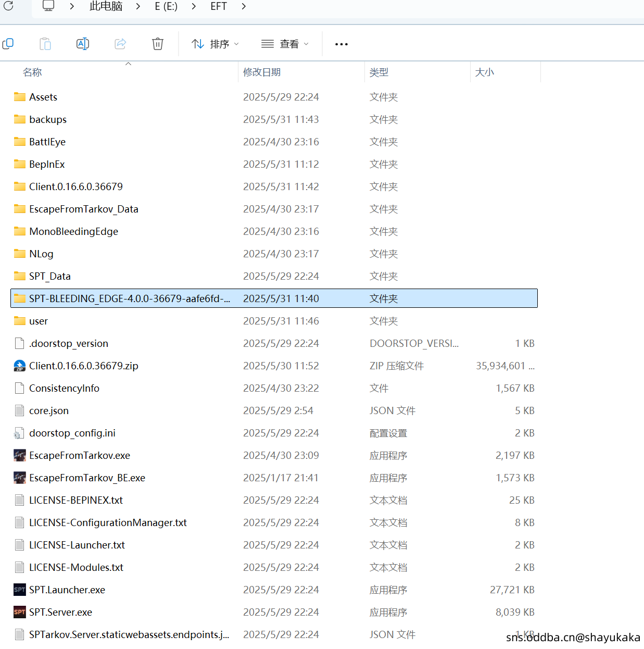
Task: Expand chevron after E (E:) in breadcrumb
Action: click(x=194, y=6)
